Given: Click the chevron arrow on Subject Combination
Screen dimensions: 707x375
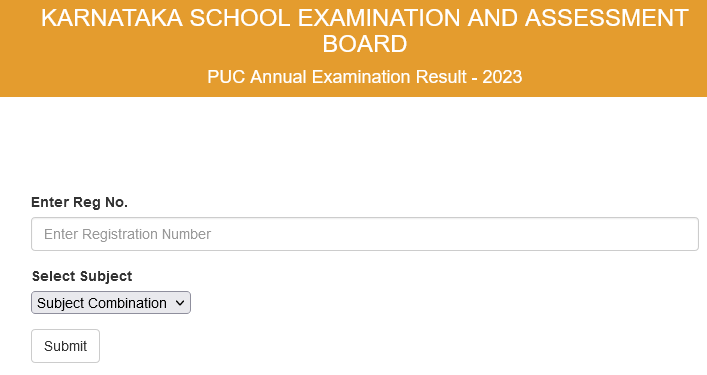Looking at the screenshot, I should click(x=180, y=303).
